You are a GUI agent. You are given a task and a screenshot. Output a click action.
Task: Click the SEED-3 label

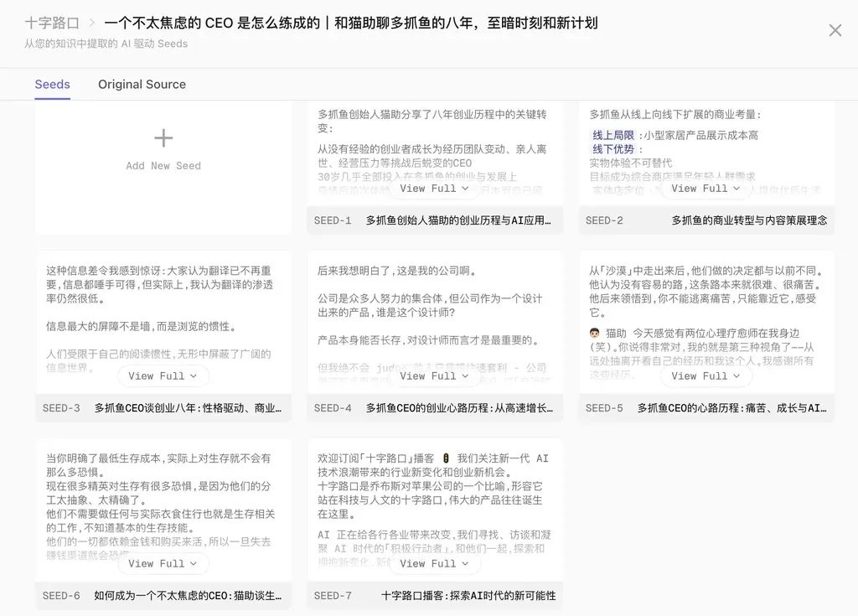pos(61,408)
